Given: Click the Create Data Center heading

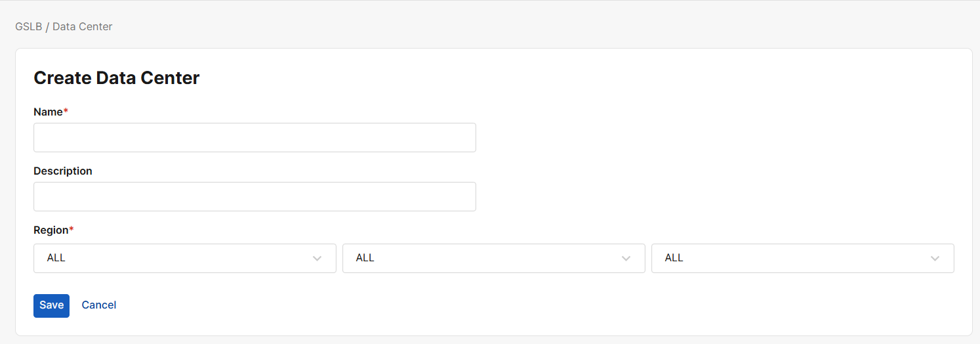Looking at the screenshot, I should point(116,77).
